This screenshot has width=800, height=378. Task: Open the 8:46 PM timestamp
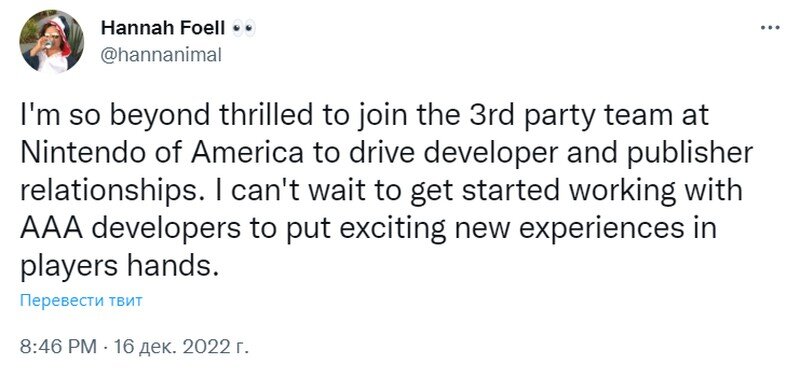click(x=58, y=347)
